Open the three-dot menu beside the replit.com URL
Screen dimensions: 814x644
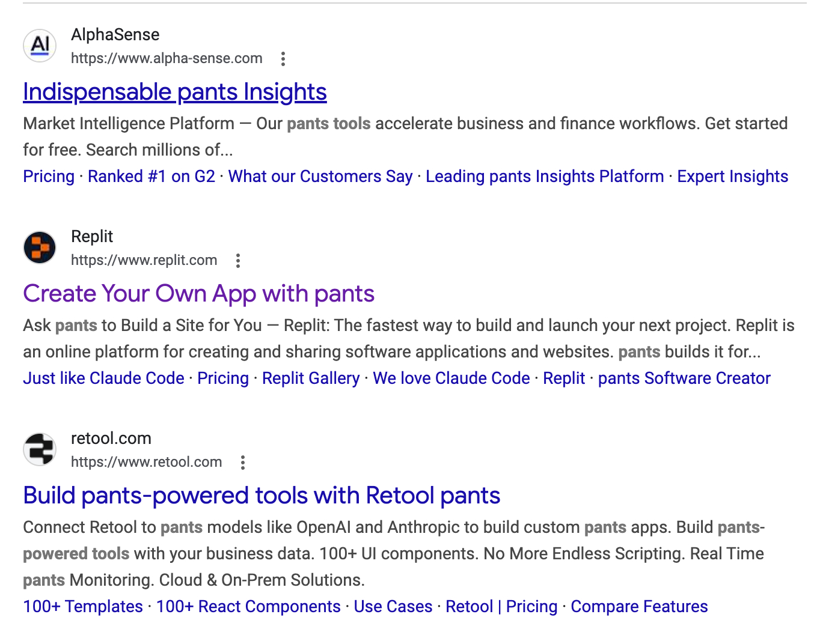238,261
